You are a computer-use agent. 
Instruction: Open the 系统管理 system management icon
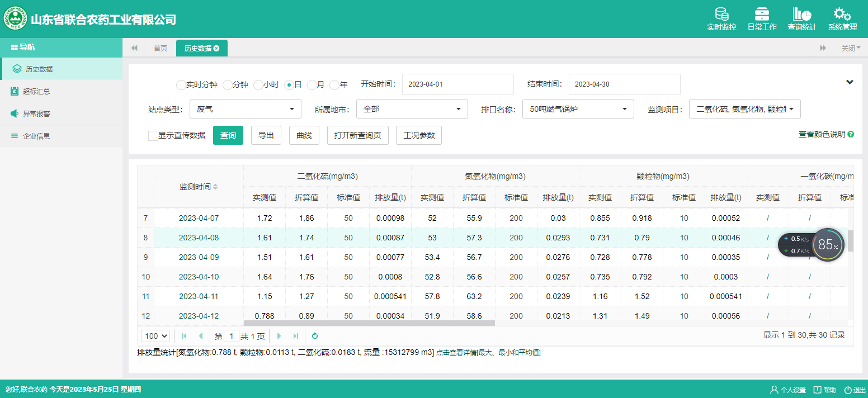[x=842, y=19]
